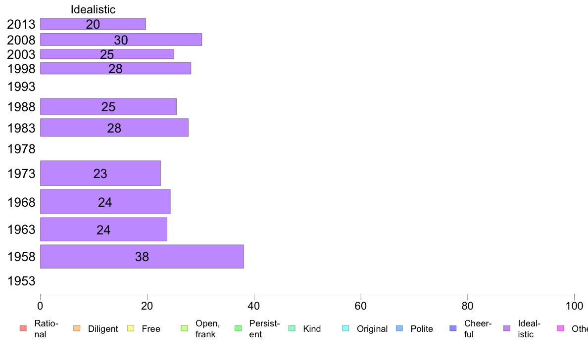Viewport: 588px width, 364px height.
Task: Click the 1983 bar showing 28
Action: click(x=114, y=128)
